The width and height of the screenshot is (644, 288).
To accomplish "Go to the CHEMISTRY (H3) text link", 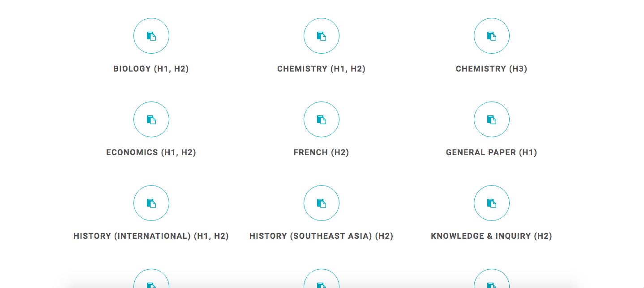I will [491, 69].
